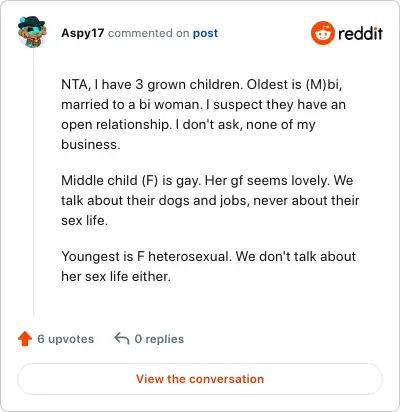
Task: Click line starting "Middle child (F) is gay"
Action: [207, 180]
